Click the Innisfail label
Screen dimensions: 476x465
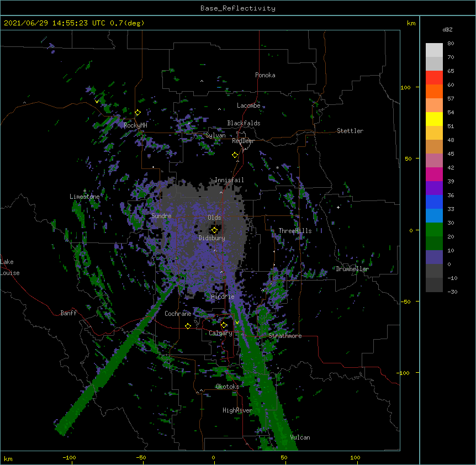229,180
